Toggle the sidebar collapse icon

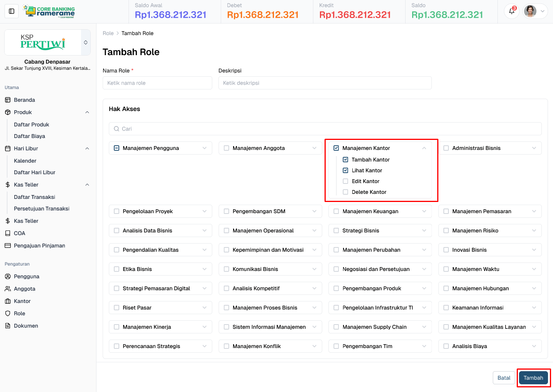click(12, 11)
